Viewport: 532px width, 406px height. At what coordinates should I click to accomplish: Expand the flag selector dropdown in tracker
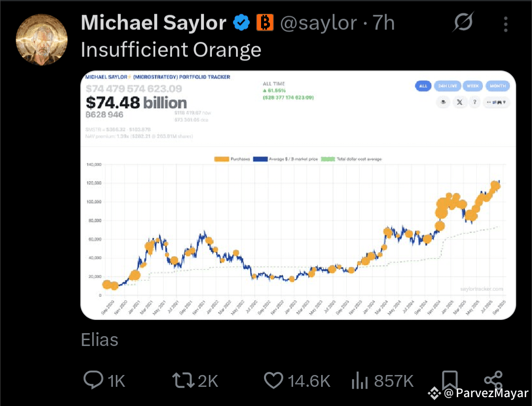point(496,102)
